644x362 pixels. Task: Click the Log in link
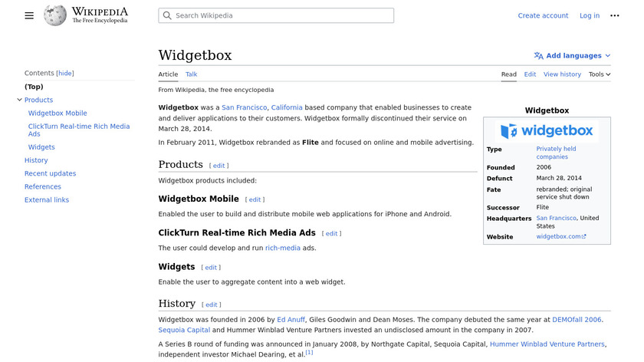(589, 15)
